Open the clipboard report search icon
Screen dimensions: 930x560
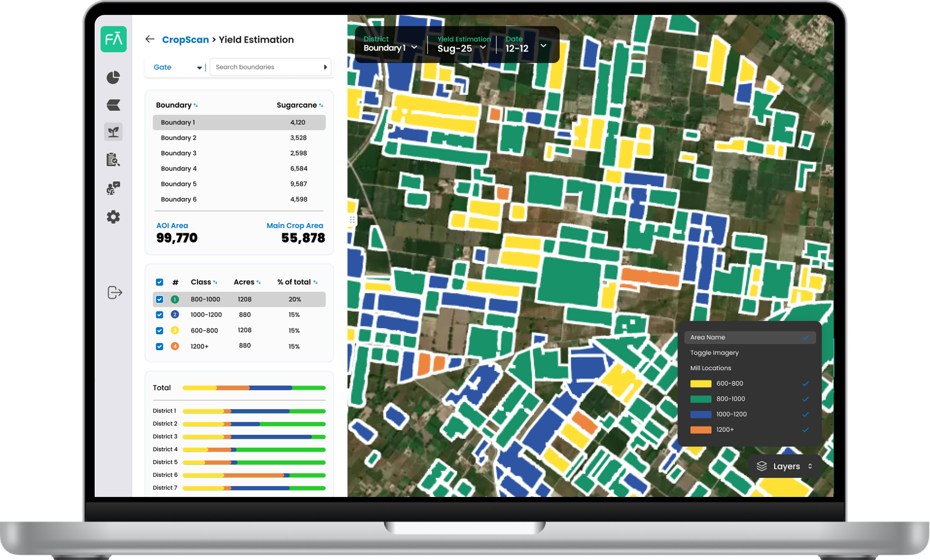click(x=113, y=160)
